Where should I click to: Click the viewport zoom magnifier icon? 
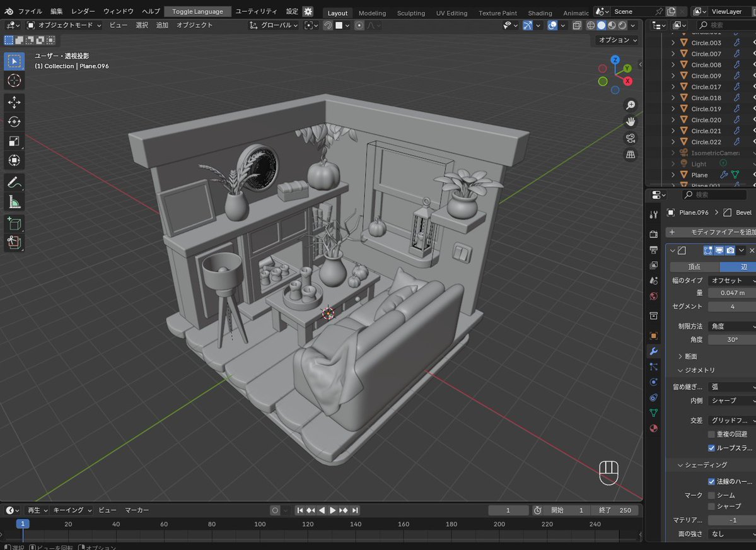pos(630,105)
